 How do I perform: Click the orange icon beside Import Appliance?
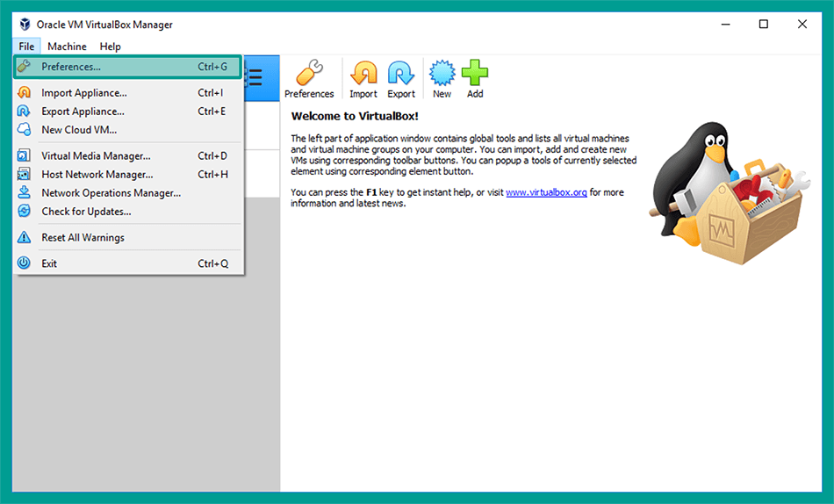[24, 92]
